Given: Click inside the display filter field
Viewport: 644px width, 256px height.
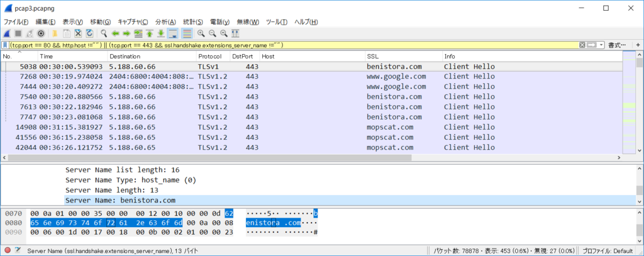Looking at the screenshot, I should click(x=292, y=45).
